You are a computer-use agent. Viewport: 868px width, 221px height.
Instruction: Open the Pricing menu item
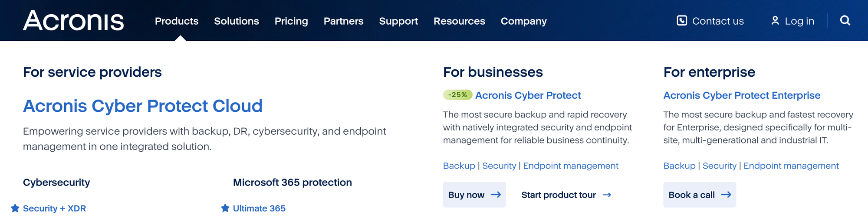pos(291,21)
